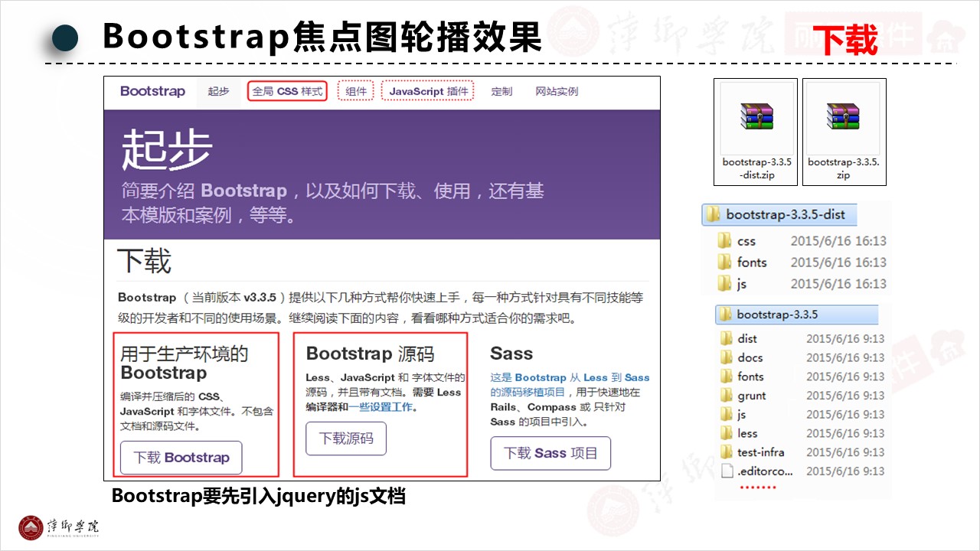Viewport: 980px width, 551px height.
Task: Select the bootstrap-3.3.5.zip archive icon
Action: pos(844,116)
